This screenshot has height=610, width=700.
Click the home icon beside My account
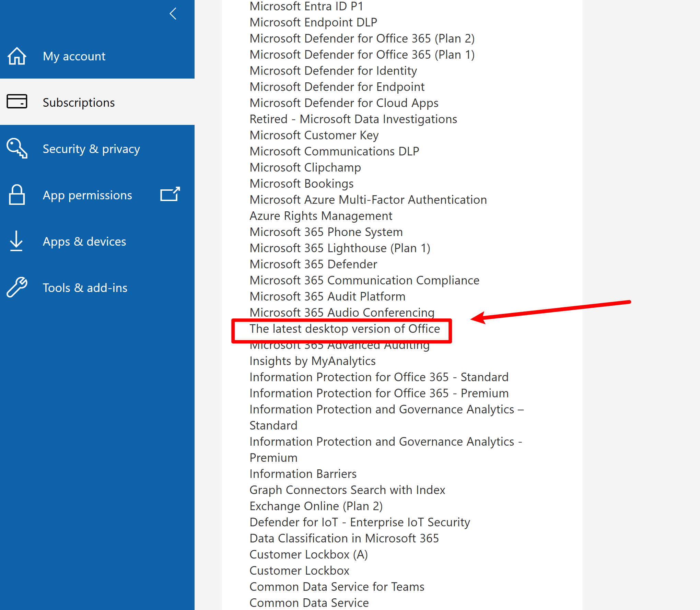(x=17, y=56)
